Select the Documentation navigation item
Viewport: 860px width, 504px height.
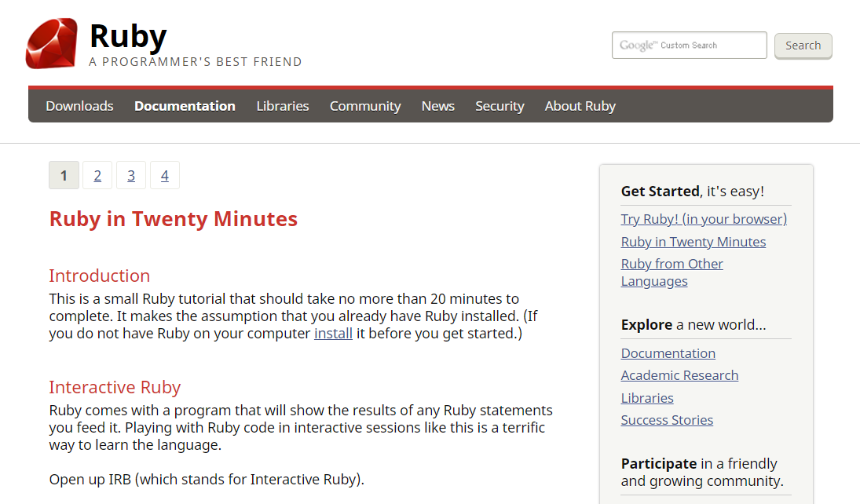point(185,105)
